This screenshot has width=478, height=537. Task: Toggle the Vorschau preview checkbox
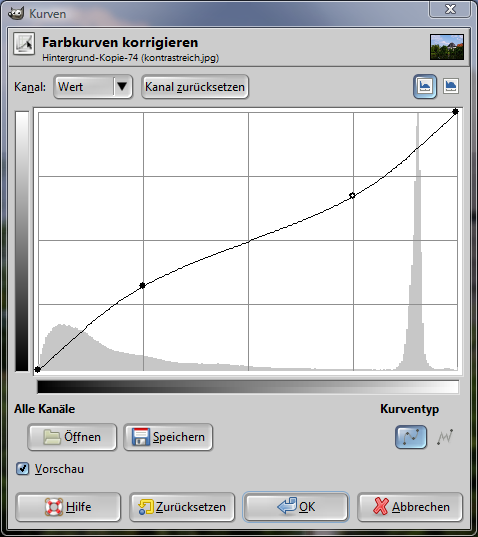pos(22,468)
